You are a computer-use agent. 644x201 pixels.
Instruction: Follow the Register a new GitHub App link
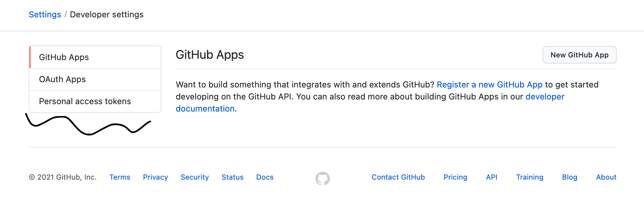489,85
